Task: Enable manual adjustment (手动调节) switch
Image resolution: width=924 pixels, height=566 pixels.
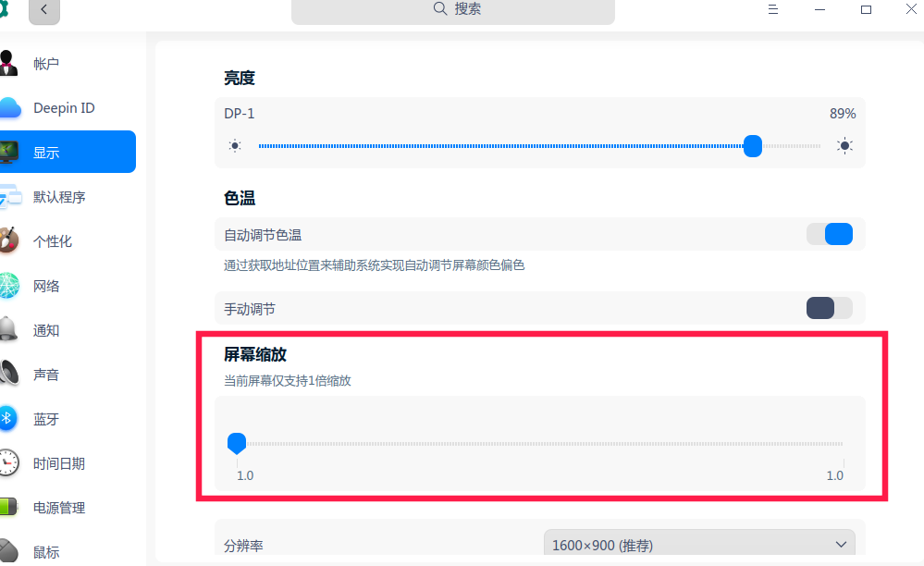Action: pos(829,308)
